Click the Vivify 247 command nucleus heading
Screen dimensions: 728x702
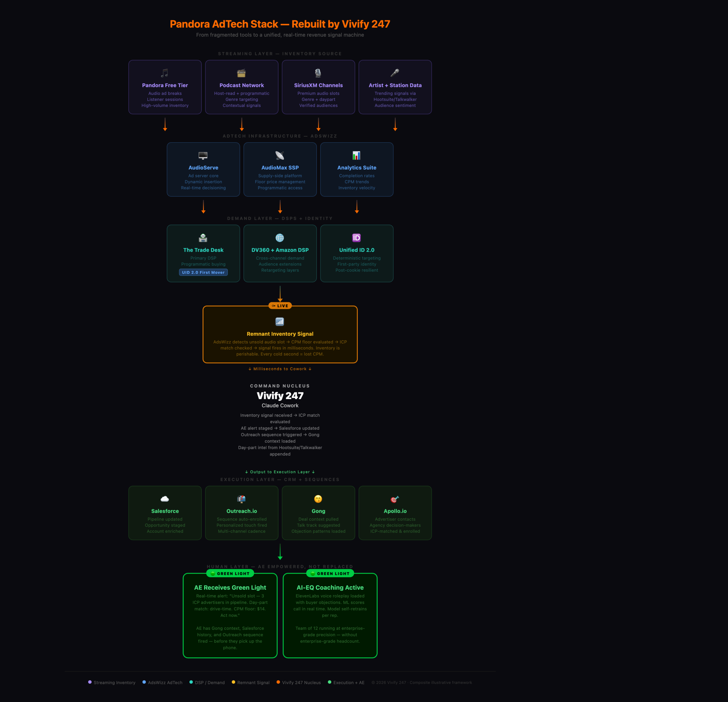click(280, 396)
